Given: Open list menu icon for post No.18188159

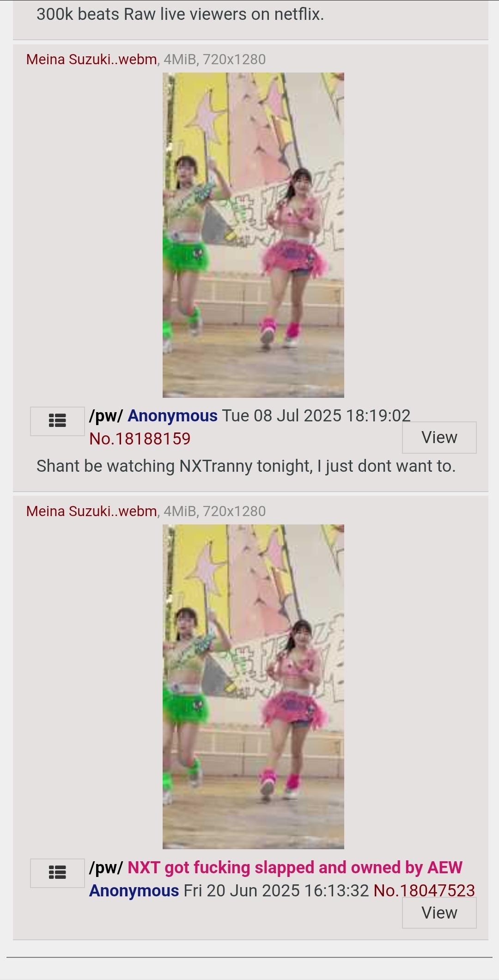Looking at the screenshot, I should (x=57, y=421).
